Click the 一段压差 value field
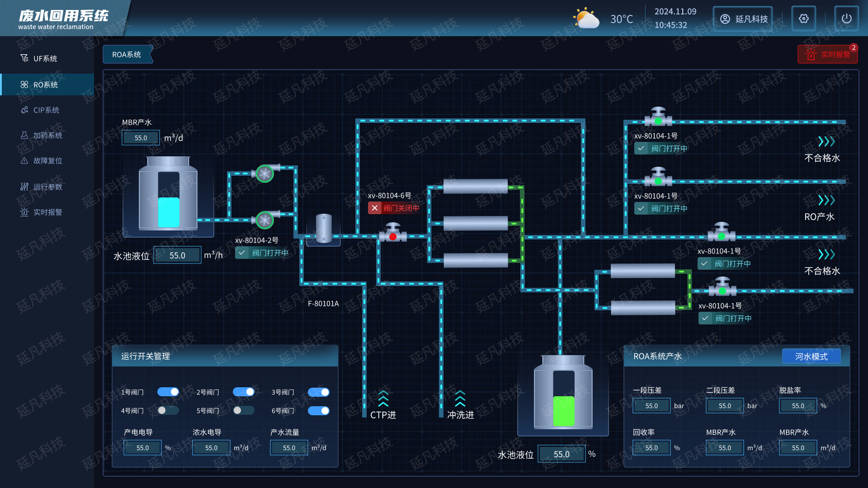 click(x=651, y=406)
